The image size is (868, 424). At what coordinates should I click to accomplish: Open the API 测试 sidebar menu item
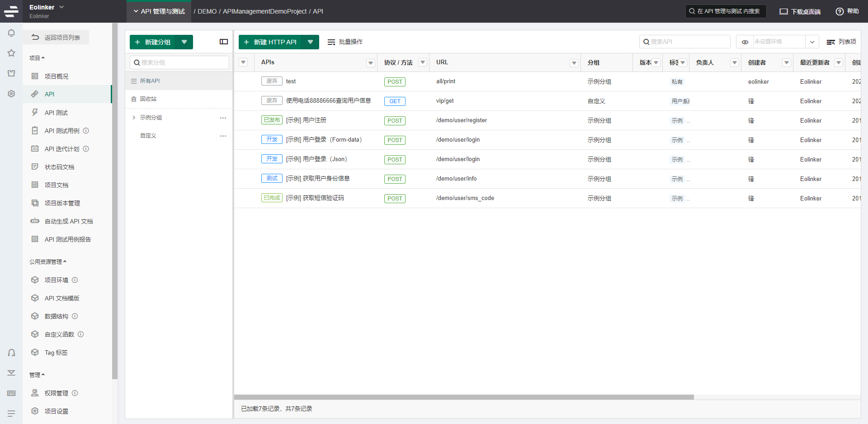[x=56, y=113]
